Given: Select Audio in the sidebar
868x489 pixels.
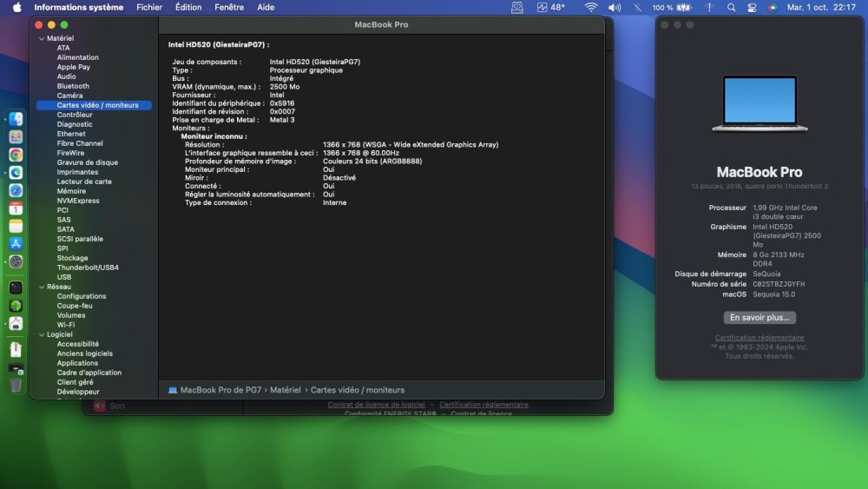Looking at the screenshot, I should point(67,76).
